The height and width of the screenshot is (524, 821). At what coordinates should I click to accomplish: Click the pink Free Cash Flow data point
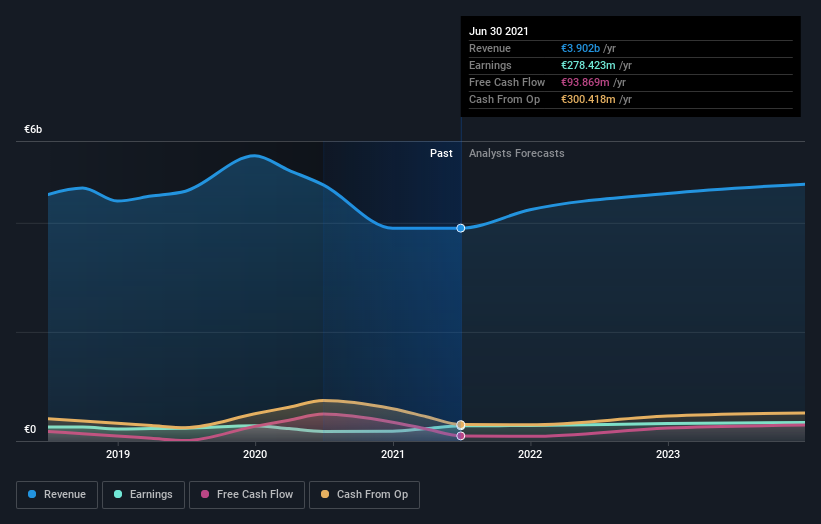tap(461, 436)
